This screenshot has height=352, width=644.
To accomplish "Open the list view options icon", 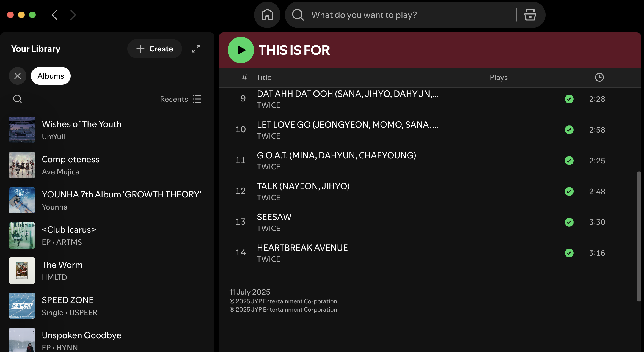I will pyautogui.click(x=197, y=99).
